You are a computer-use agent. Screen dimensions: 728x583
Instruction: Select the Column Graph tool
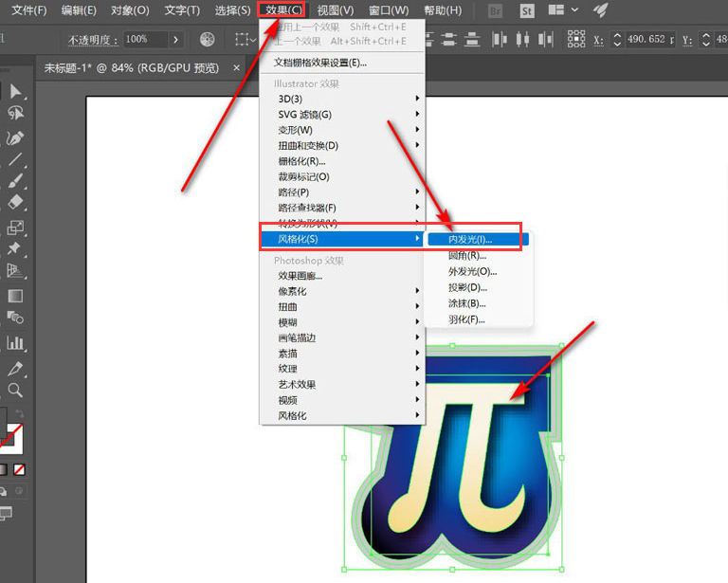point(15,343)
